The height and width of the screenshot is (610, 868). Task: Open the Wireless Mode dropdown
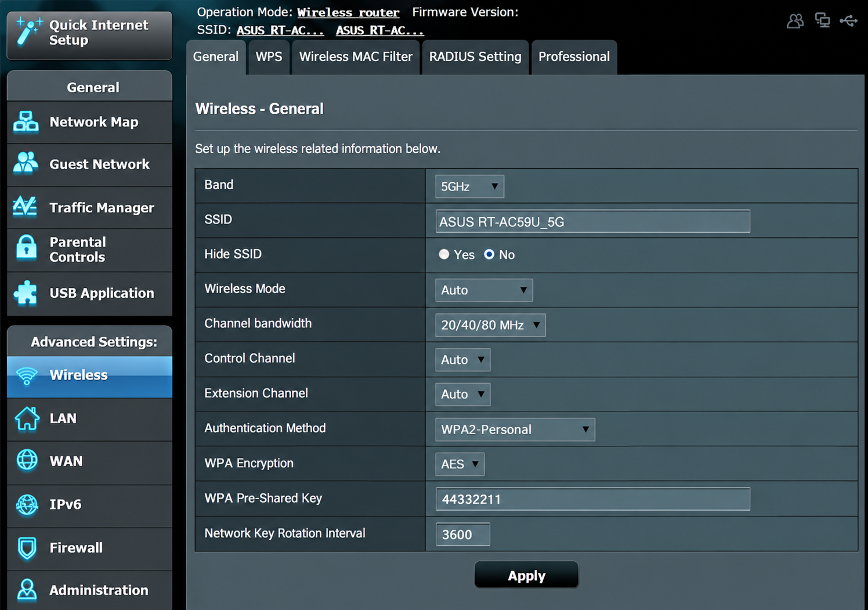click(x=484, y=290)
